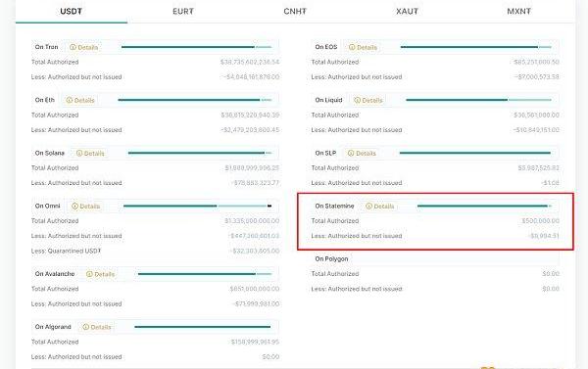Open Details info icon for On SLP
Viewport: 588px width, 369px height.
click(351, 154)
